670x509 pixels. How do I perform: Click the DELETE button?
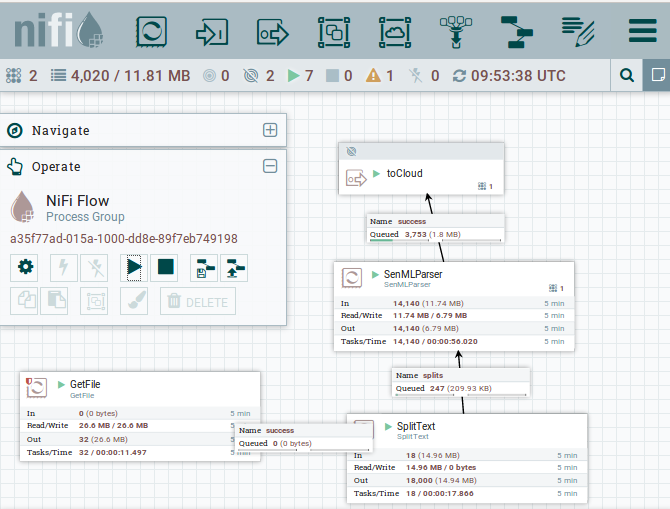click(x=198, y=301)
